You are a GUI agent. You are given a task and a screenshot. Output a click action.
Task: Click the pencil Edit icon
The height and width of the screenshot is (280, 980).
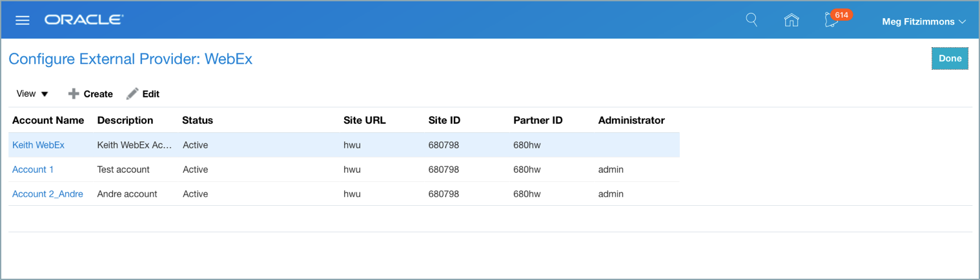click(x=132, y=94)
